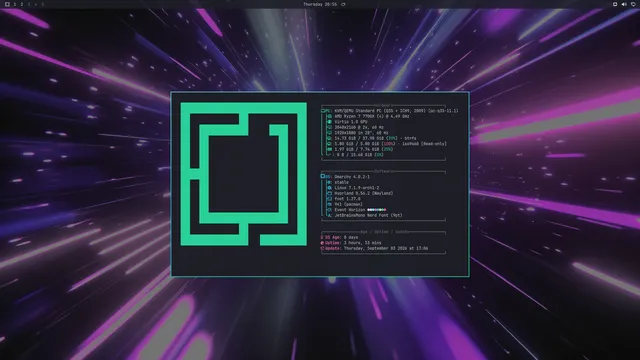Image resolution: width=640 pixels, height=360 pixels.
Task: Click the theme icon beside Event Horizon
Action: click(x=329, y=210)
